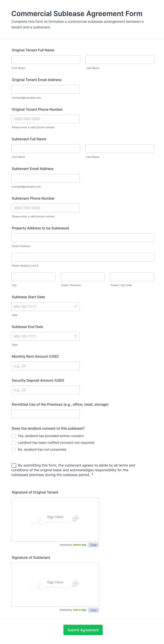Click 'Signature of Subtenant' label
Image resolution: width=164 pixels, height=644 pixels.
tap(31, 558)
